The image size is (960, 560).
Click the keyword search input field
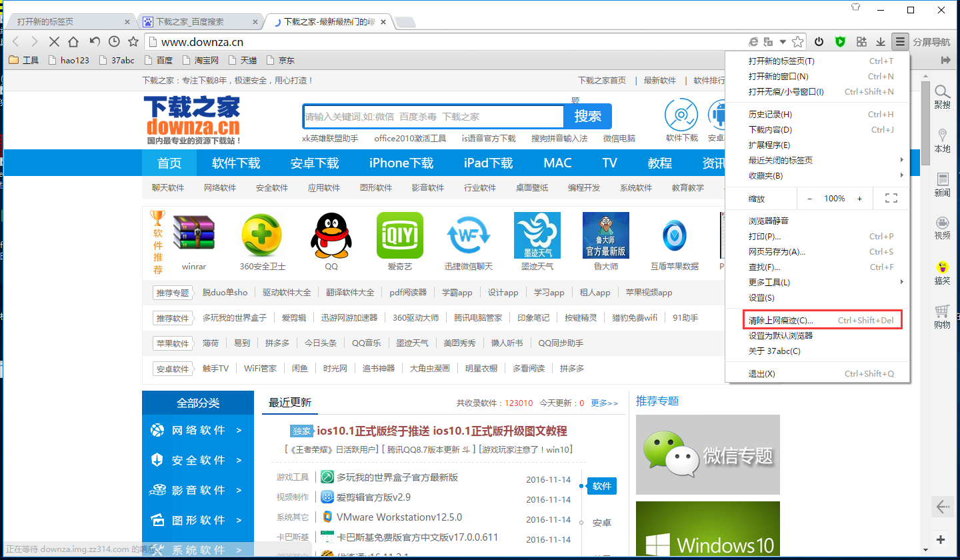click(433, 117)
